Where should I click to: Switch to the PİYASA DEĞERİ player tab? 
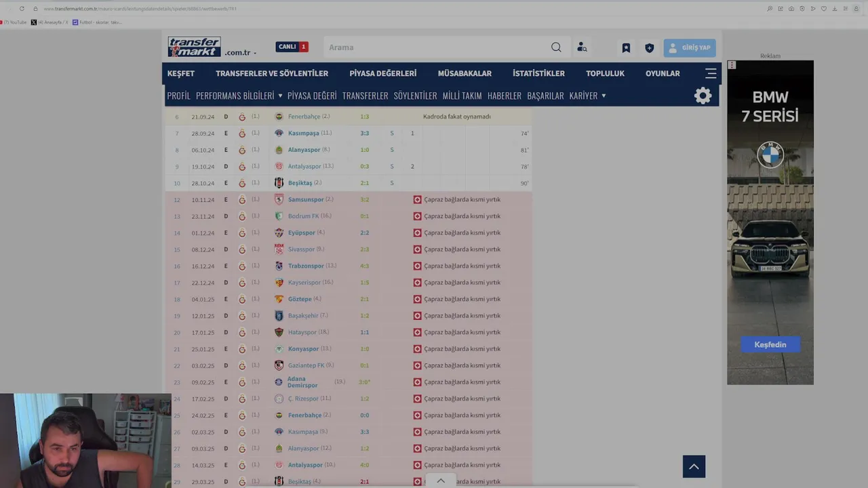click(x=312, y=96)
